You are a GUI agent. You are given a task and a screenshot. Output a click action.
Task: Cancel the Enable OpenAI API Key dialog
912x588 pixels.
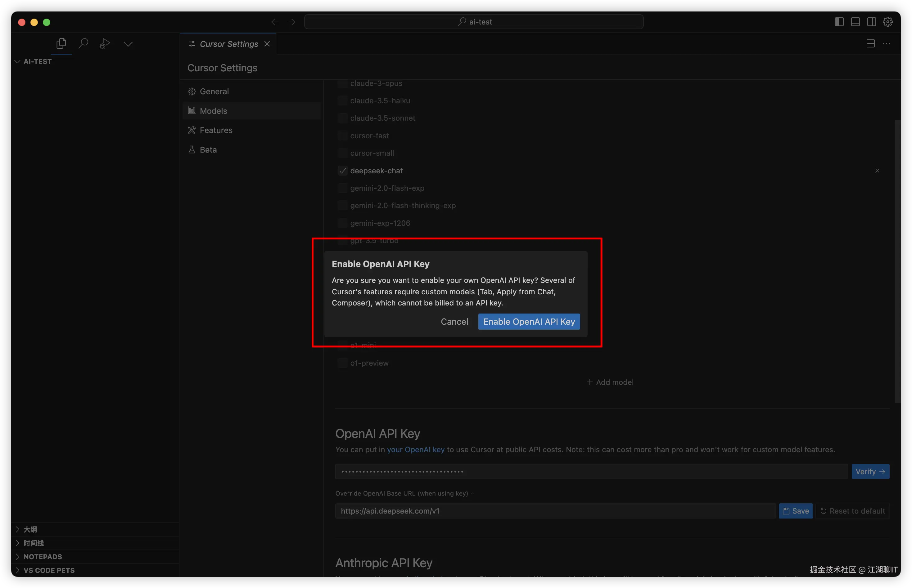coord(454,322)
